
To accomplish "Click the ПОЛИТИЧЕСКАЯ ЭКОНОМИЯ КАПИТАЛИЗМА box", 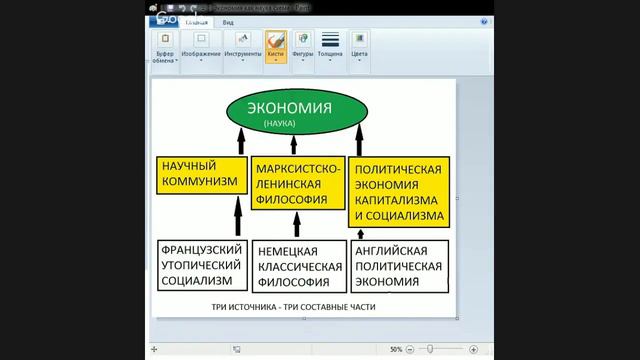I will point(399,192).
